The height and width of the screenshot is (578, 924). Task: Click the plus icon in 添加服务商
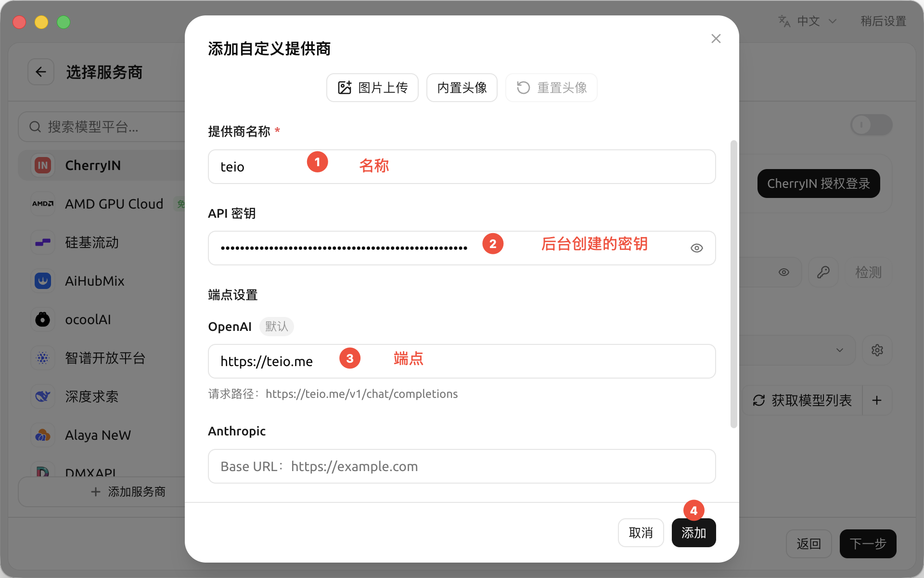pyautogui.click(x=96, y=492)
